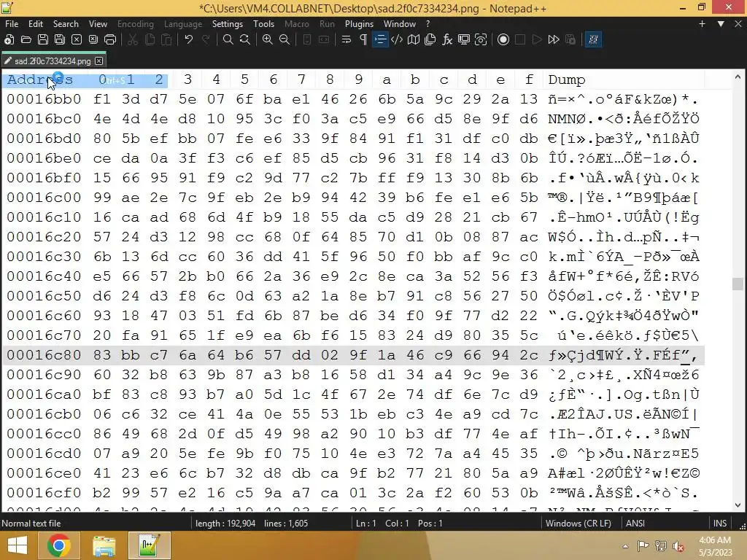The width and height of the screenshot is (747, 560).
Task: Click the Address column header
Action: click(40, 79)
